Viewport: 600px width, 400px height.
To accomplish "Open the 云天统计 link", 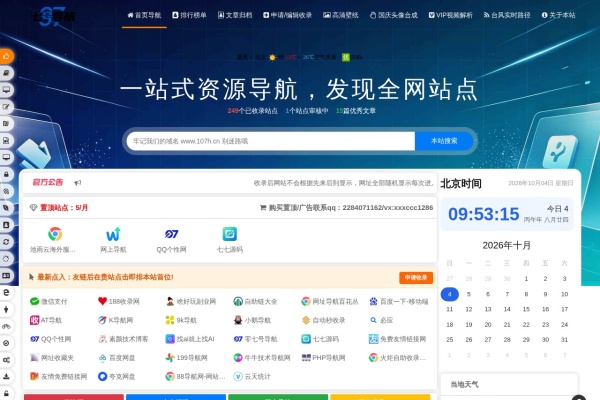I will pos(252,377).
